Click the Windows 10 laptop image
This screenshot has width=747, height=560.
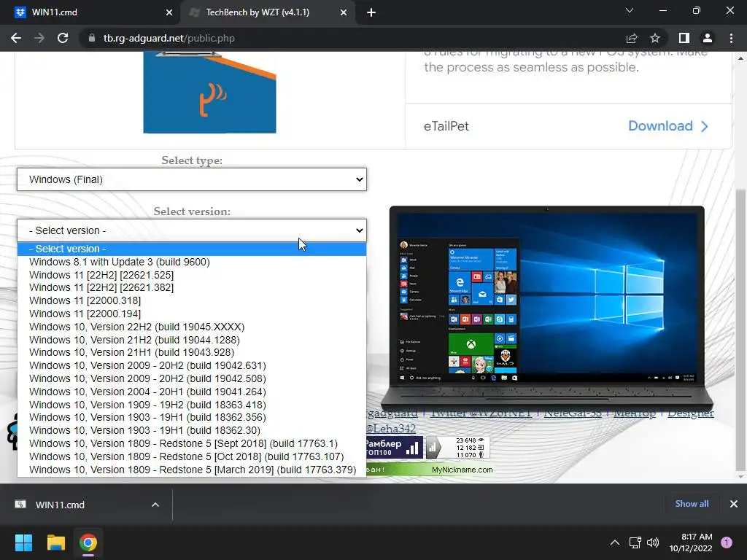click(x=547, y=307)
